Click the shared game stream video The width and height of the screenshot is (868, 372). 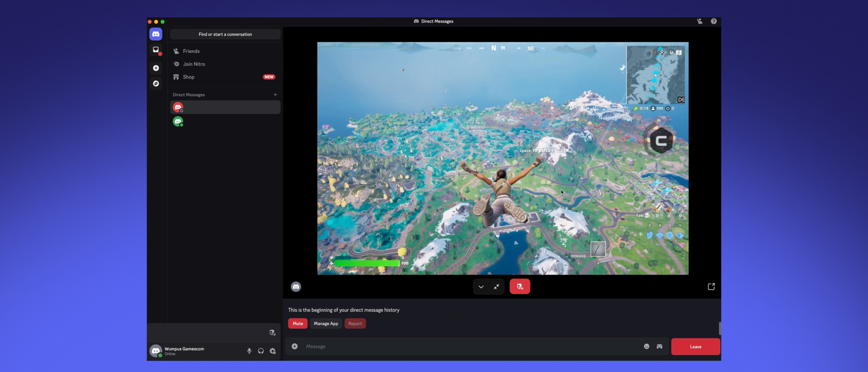pyautogui.click(x=503, y=158)
